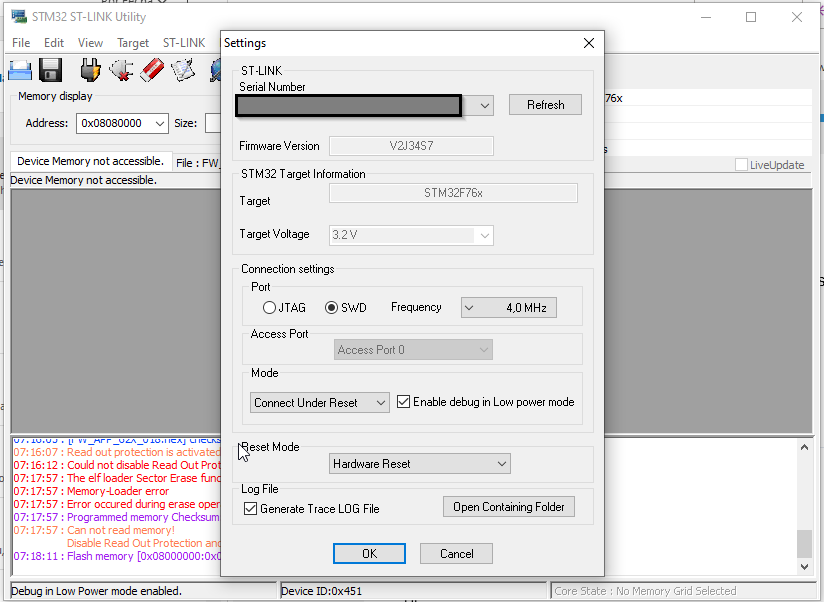Screen dimensions: 824x602
Task: Click the log scrollbar up arrow
Action: coord(804,447)
